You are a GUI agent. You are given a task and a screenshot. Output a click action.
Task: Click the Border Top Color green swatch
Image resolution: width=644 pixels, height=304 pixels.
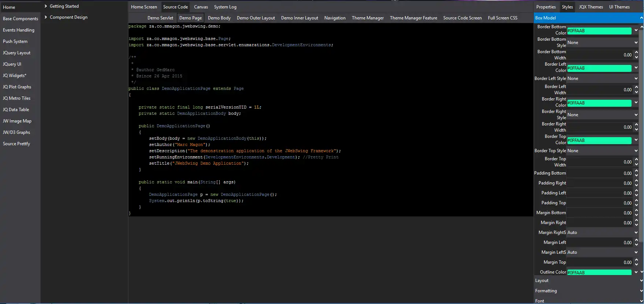pos(599,140)
